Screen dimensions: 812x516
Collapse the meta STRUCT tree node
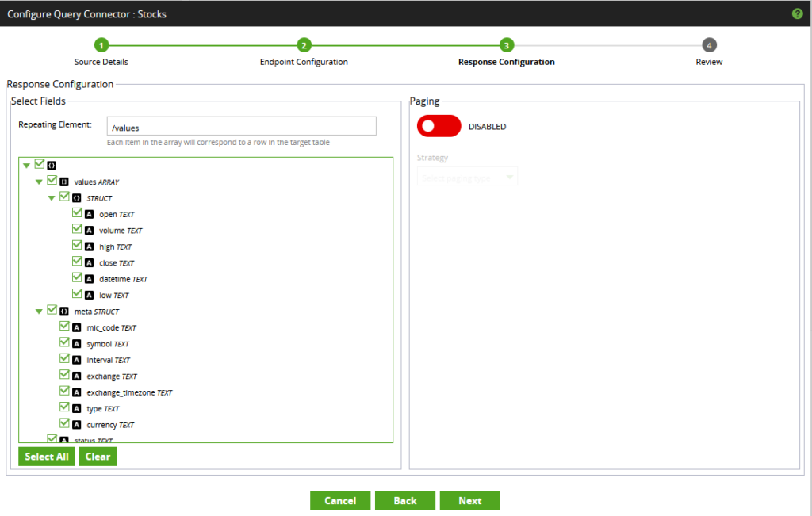click(x=39, y=310)
